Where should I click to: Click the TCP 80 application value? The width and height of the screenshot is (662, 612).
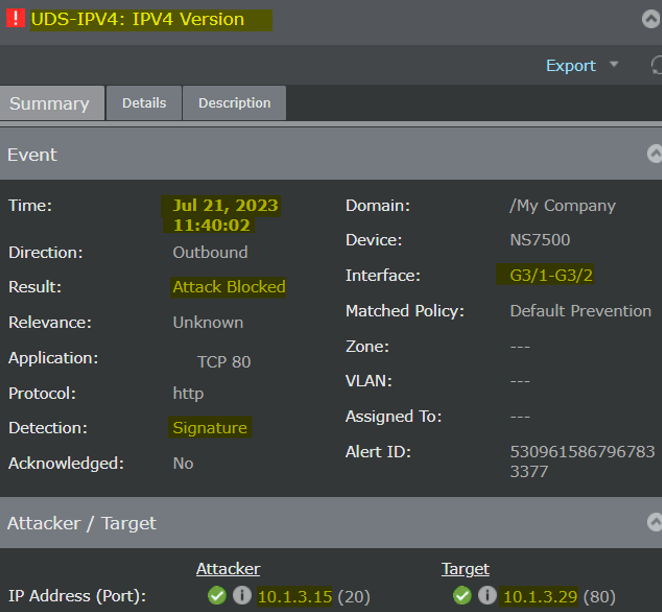point(224,362)
